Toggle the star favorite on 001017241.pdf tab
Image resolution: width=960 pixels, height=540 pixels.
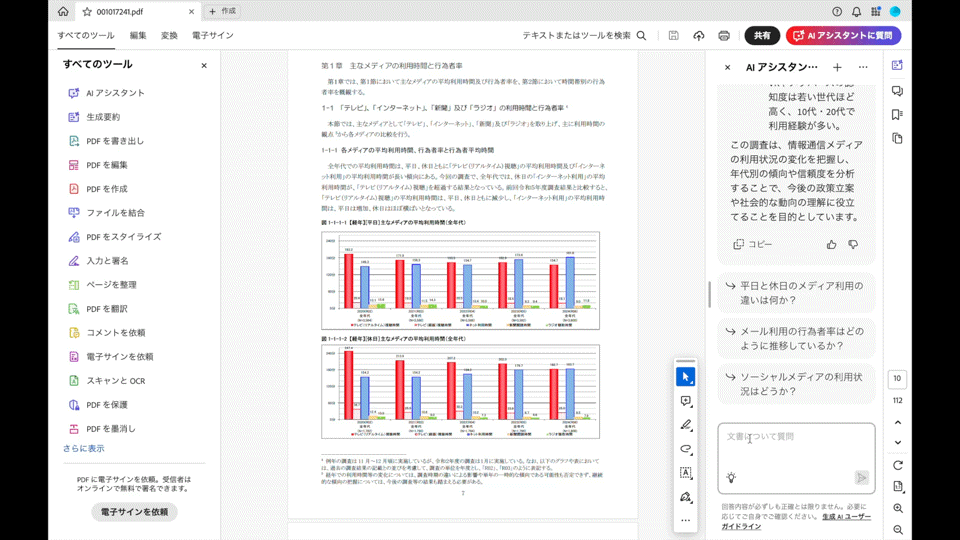coord(87,12)
